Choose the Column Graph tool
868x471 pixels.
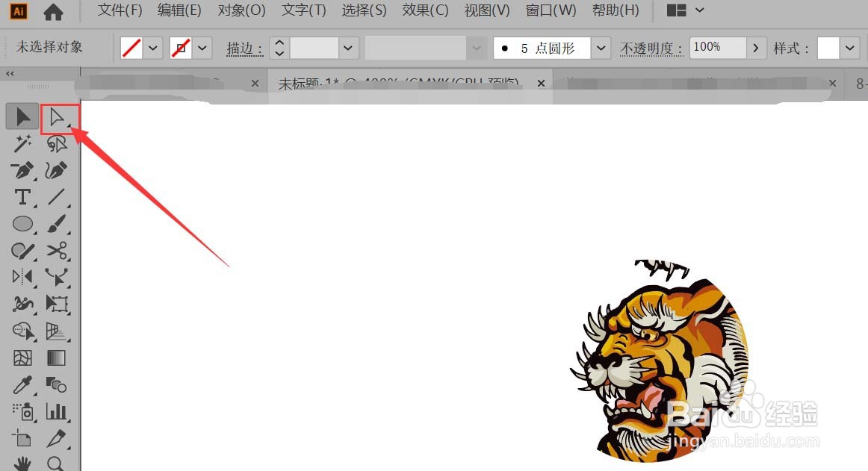(57, 412)
